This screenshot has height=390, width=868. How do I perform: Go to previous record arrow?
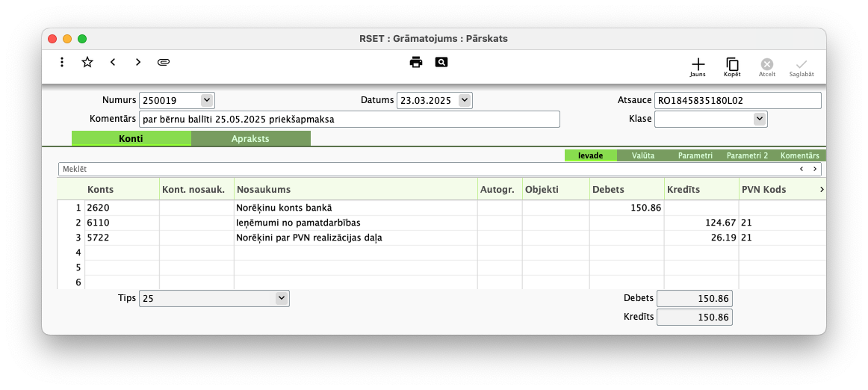pyautogui.click(x=113, y=62)
